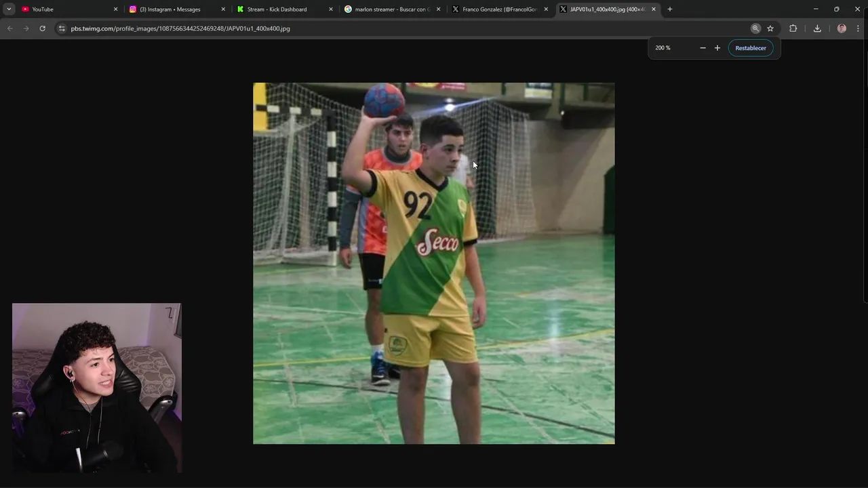The image size is (868, 488).
Task: Close the marlon streamer search tab
Action: coord(438,9)
